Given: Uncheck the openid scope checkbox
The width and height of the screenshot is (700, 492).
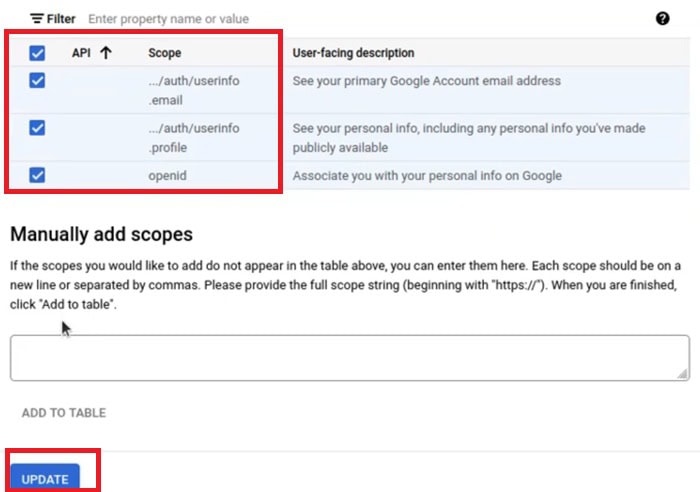Looking at the screenshot, I should coord(37,175).
